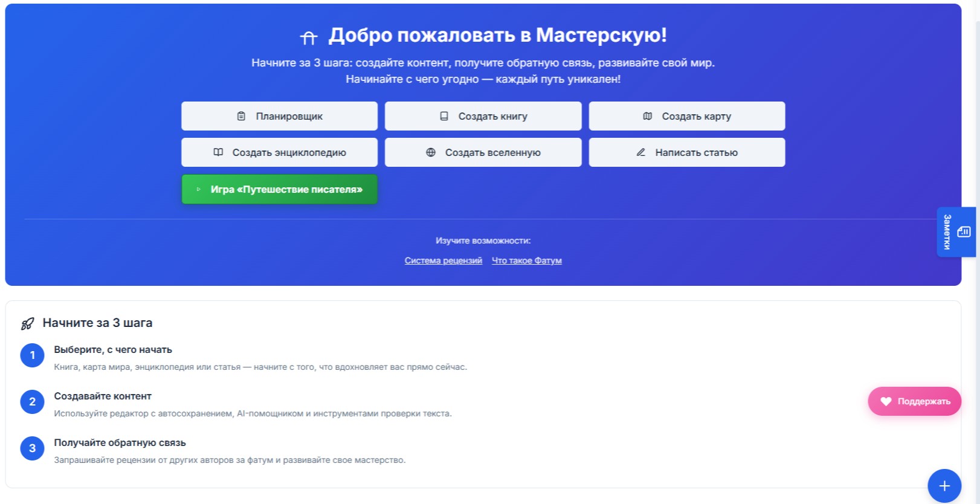The image size is (980, 504).
Task: Click the book icon beside Создать книгу
Action: pos(444,116)
